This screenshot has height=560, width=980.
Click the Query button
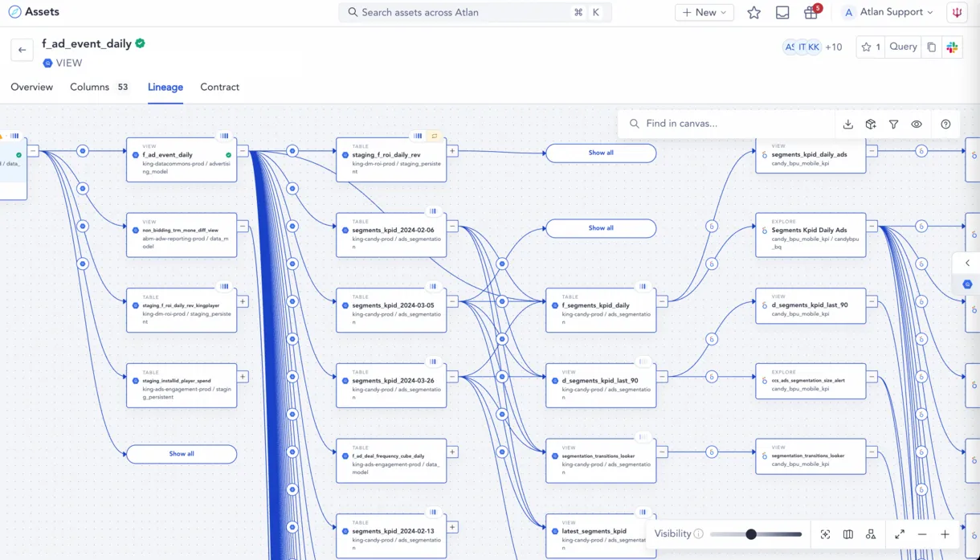tap(903, 47)
